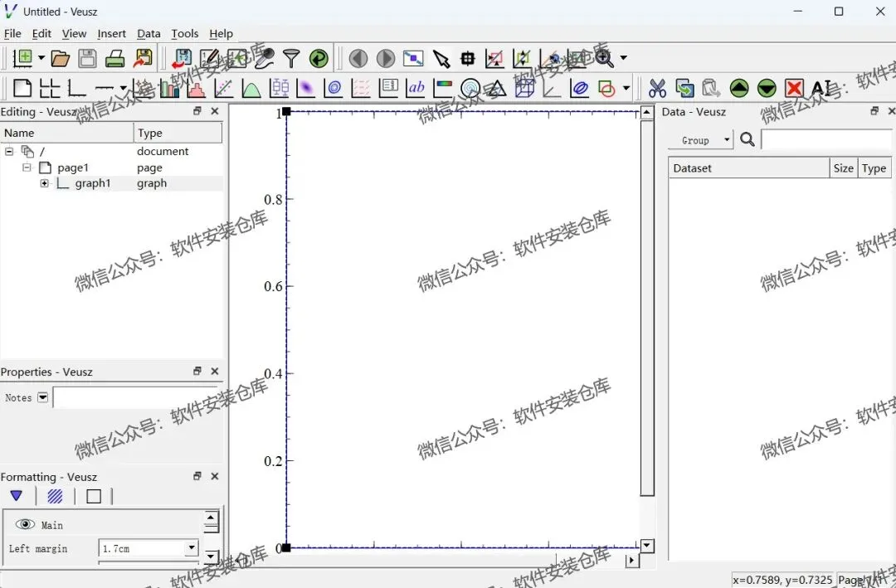The width and height of the screenshot is (896, 588).
Task: Move selected widget up
Action: (739, 88)
